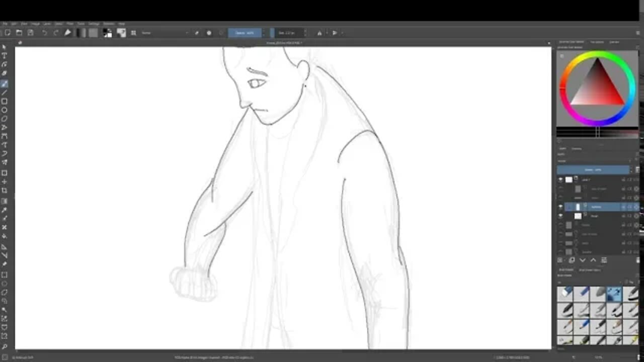Adjust layer opacity slider in Layers docker
Viewport: 644px width, 362px height.
click(x=593, y=170)
